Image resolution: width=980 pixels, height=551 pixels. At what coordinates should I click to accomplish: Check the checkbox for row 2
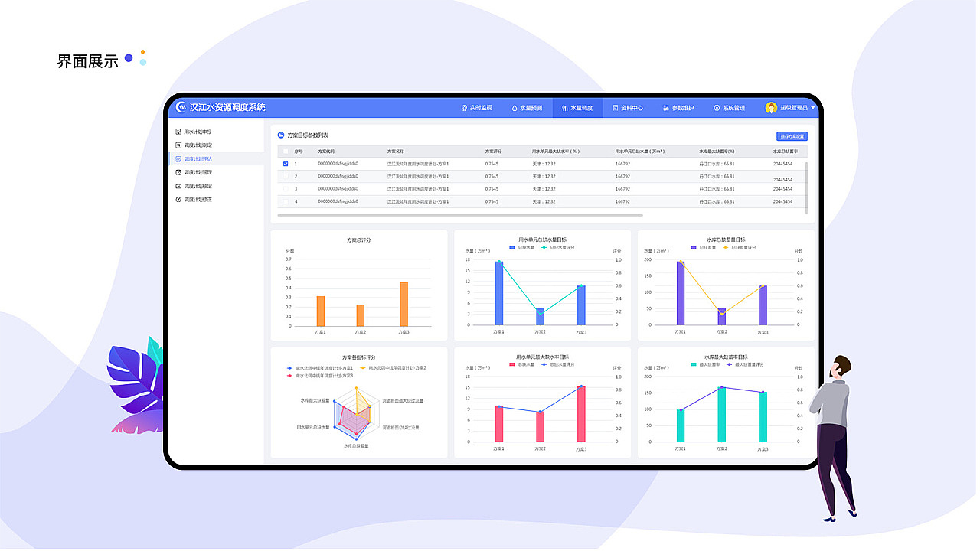pos(286,176)
